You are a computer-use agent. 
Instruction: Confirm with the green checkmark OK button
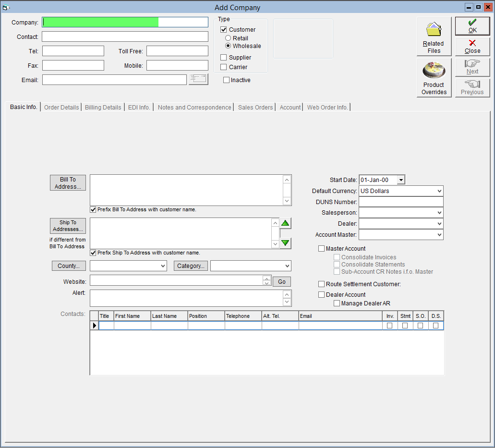click(472, 26)
